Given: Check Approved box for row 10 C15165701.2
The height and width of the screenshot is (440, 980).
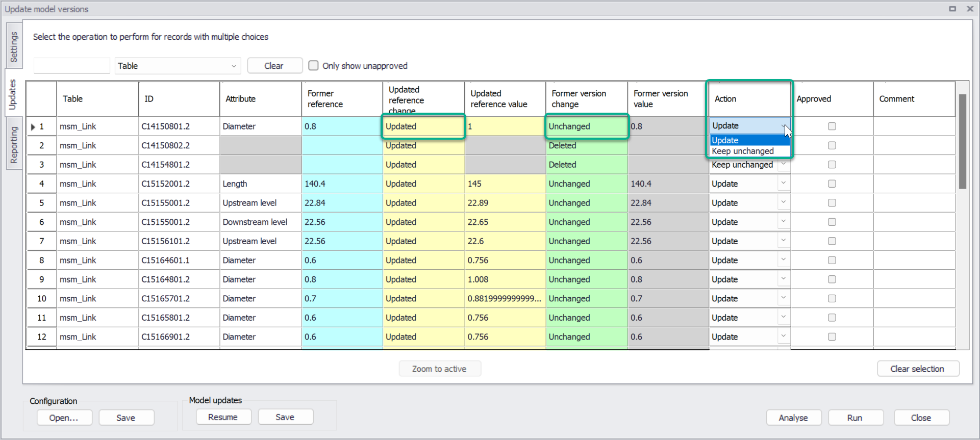Looking at the screenshot, I should point(832,298).
